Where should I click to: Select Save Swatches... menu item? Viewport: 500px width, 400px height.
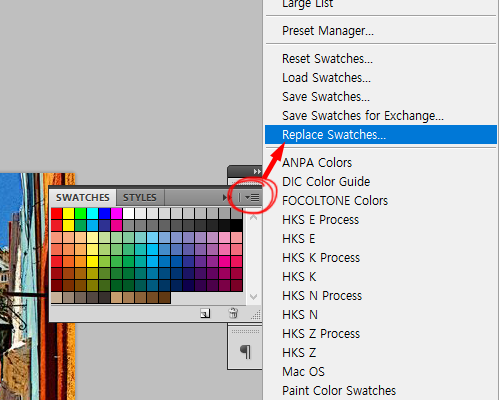(326, 97)
